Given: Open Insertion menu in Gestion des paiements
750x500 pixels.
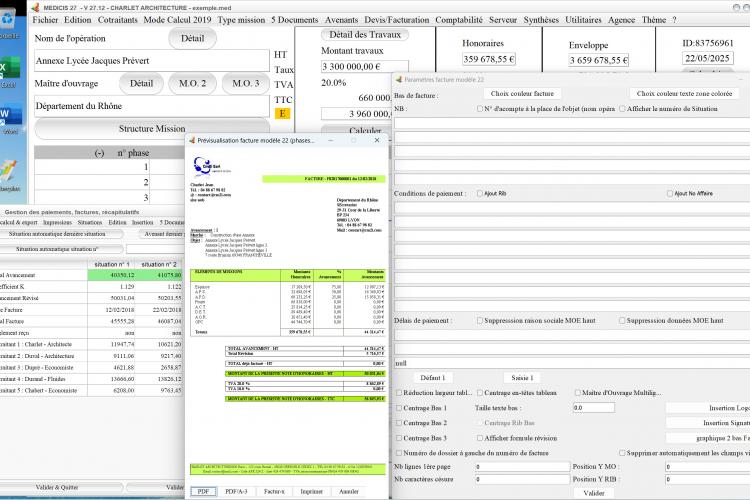Looking at the screenshot, I should click(x=143, y=222).
